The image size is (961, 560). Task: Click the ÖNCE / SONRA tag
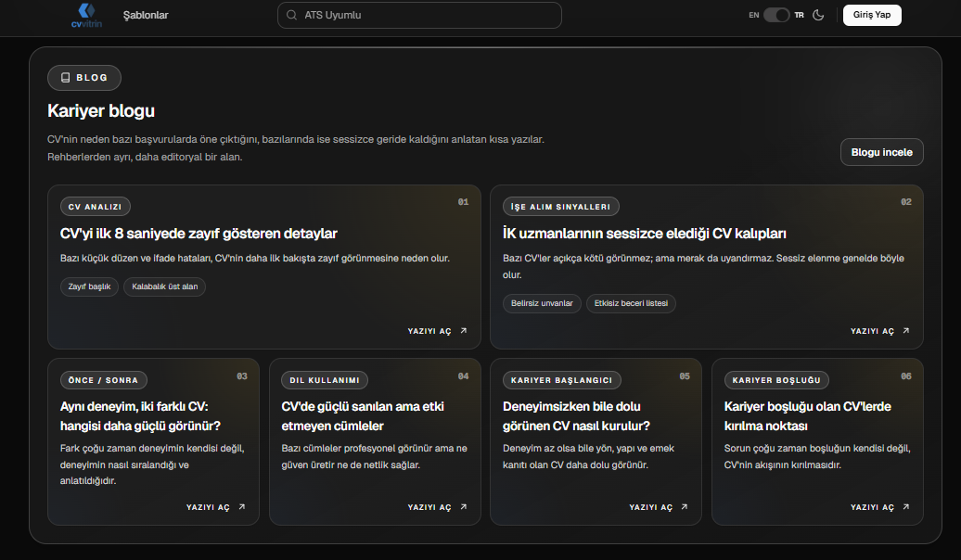click(104, 380)
